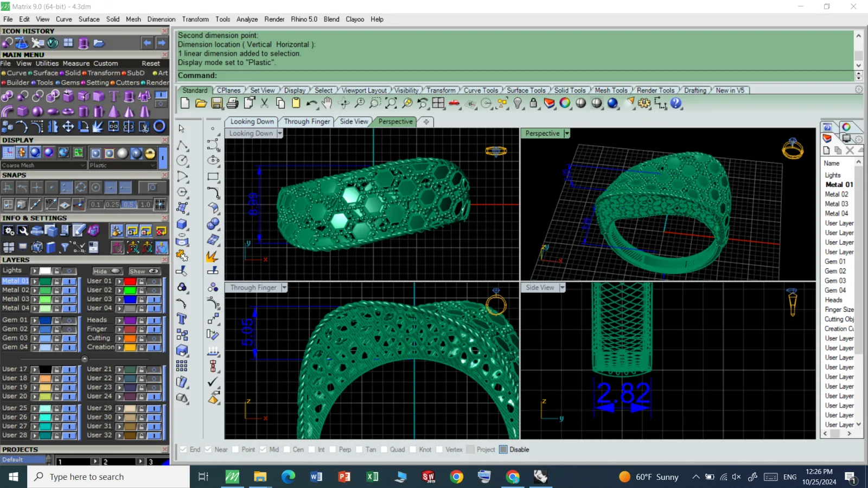Click the four-viewport layout icon
This screenshot has width=868, height=488.
click(x=438, y=103)
